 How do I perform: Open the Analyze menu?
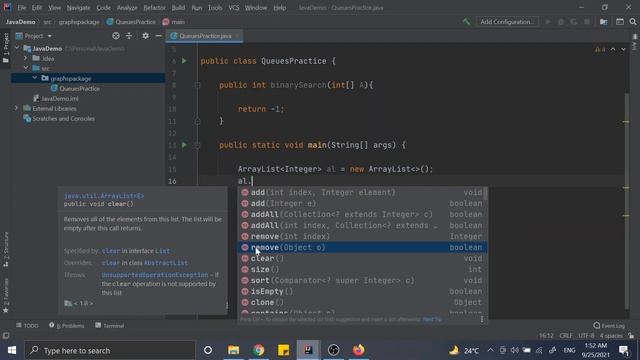click(x=127, y=7)
